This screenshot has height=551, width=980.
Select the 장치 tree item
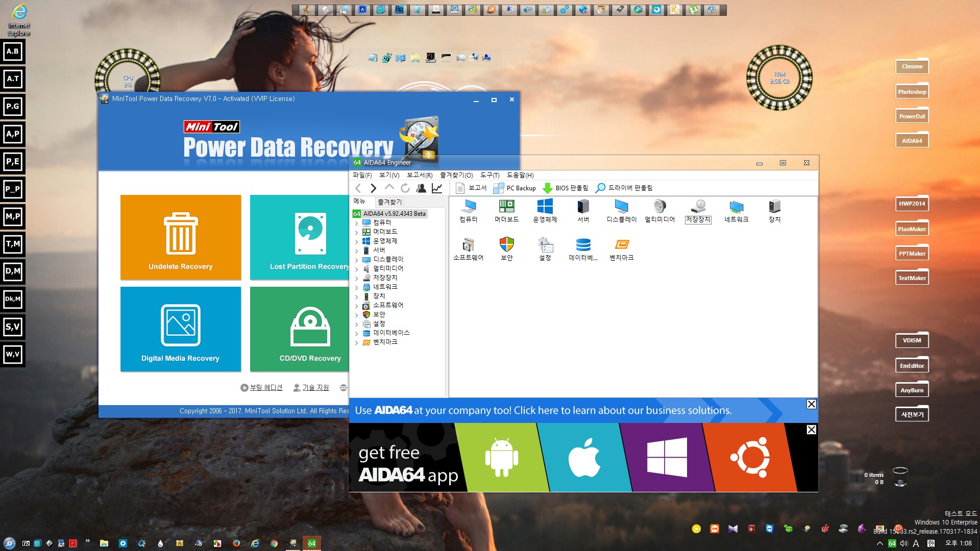[x=379, y=296]
